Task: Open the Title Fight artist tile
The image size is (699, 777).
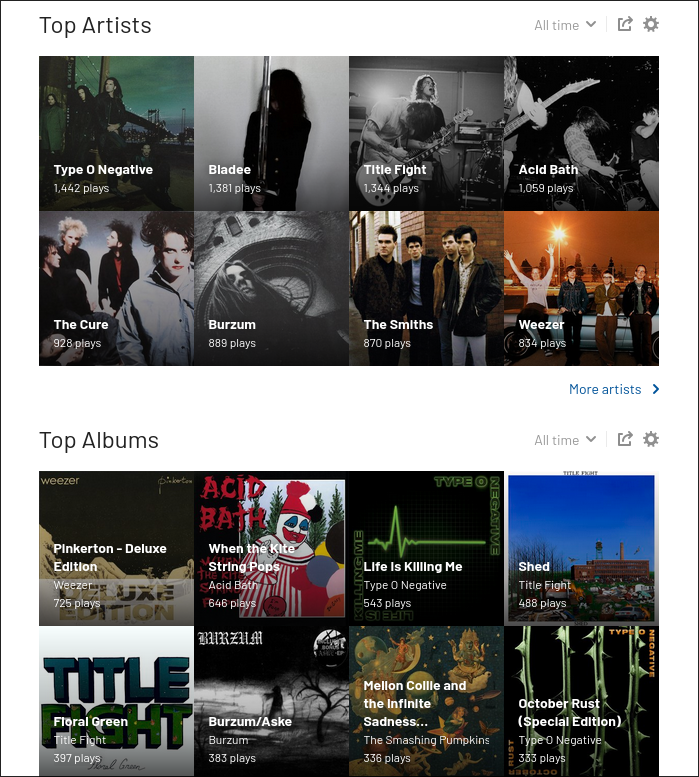Action: click(x=427, y=133)
